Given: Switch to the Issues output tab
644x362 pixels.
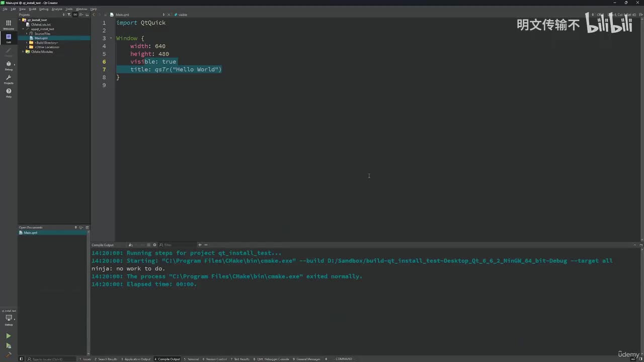Looking at the screenshot, I should click(85, 359).
